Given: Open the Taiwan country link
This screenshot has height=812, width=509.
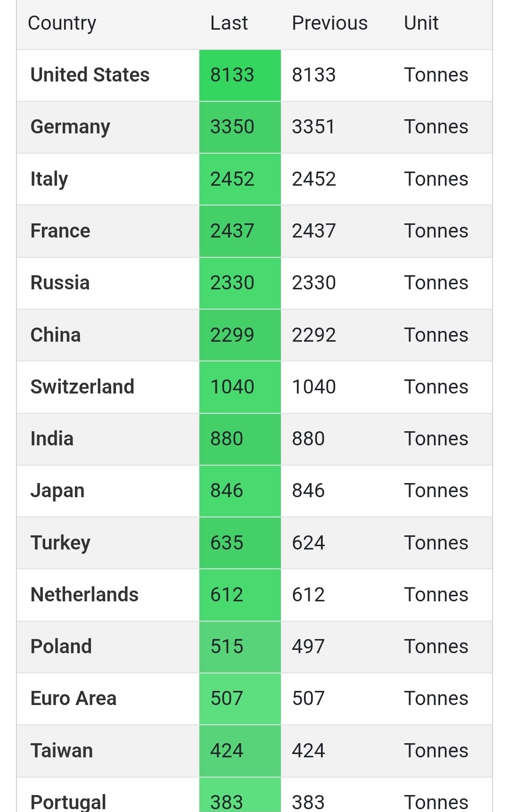Looking at the screenshot, I should (62, 751).
